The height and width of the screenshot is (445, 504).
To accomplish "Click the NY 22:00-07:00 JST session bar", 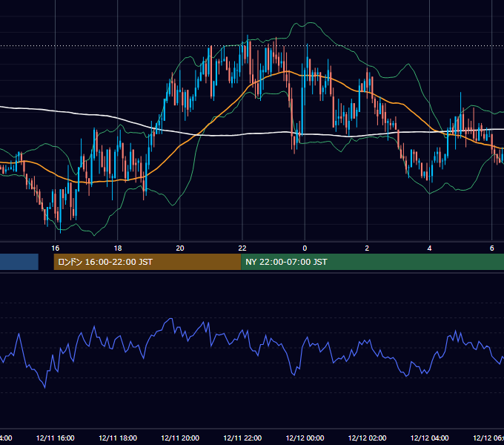I will tap(372, 262).
